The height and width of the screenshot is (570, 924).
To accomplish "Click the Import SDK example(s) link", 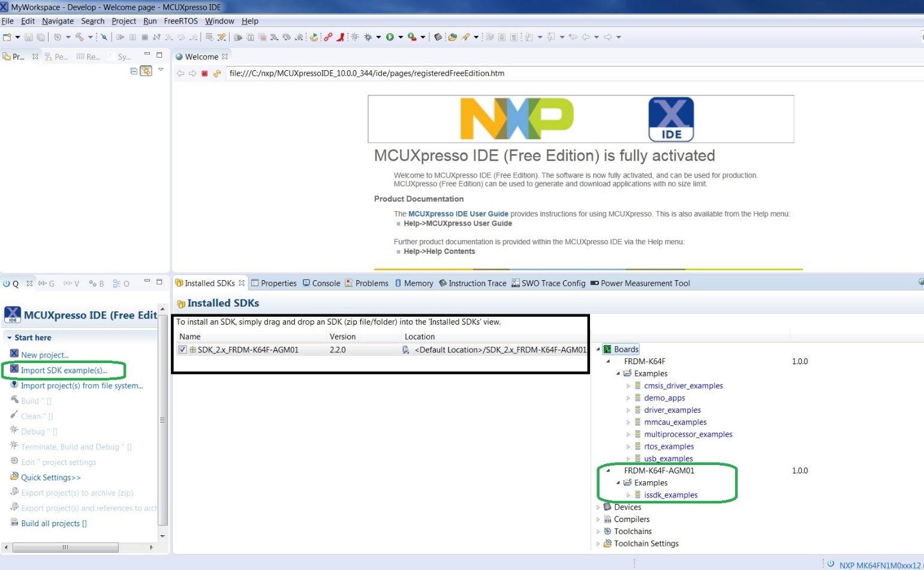I will pos(64,370).
